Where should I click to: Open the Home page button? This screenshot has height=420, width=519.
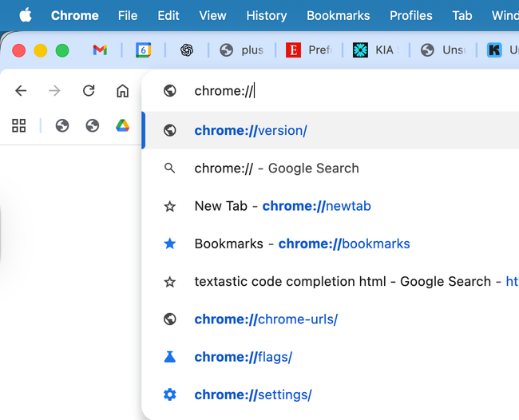[x=122, y=91]
